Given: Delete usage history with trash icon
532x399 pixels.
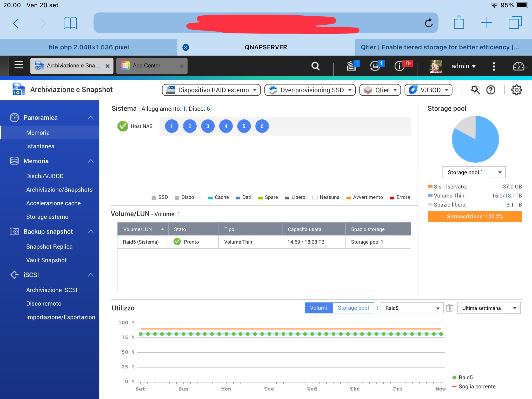Looking at the screenshot, I should (449, 308).
